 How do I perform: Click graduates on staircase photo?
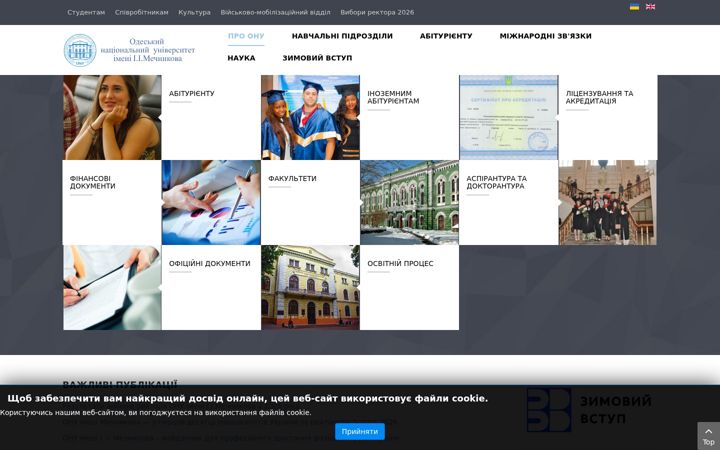pyautogui.click(x=608, y=202)
